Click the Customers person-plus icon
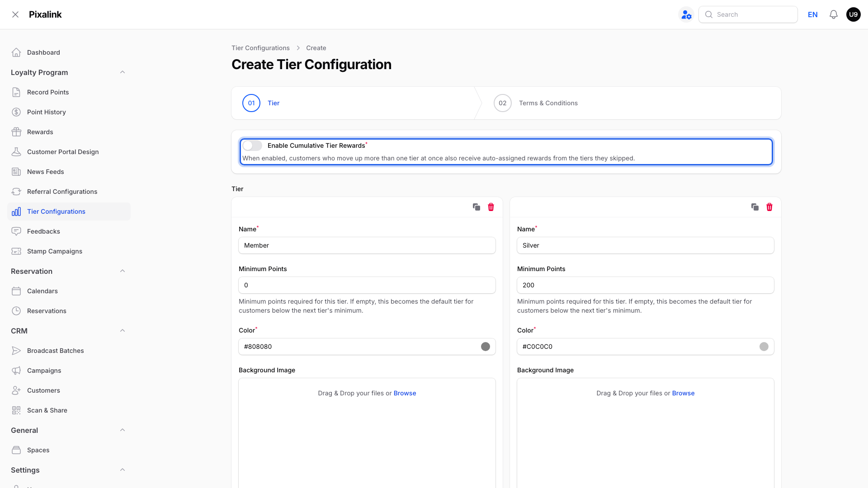The width and height of the screenshot is (868, 488). tap(16, 390)
